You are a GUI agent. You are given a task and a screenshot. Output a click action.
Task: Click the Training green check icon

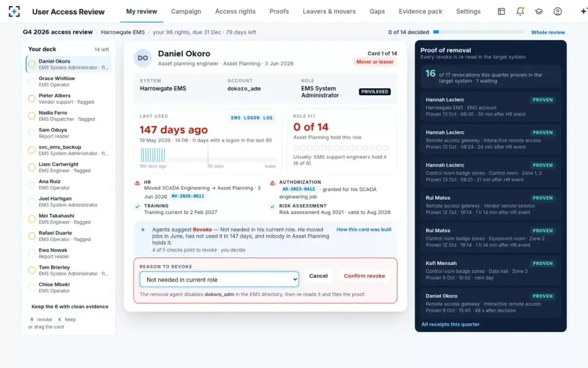coord(137,207)
